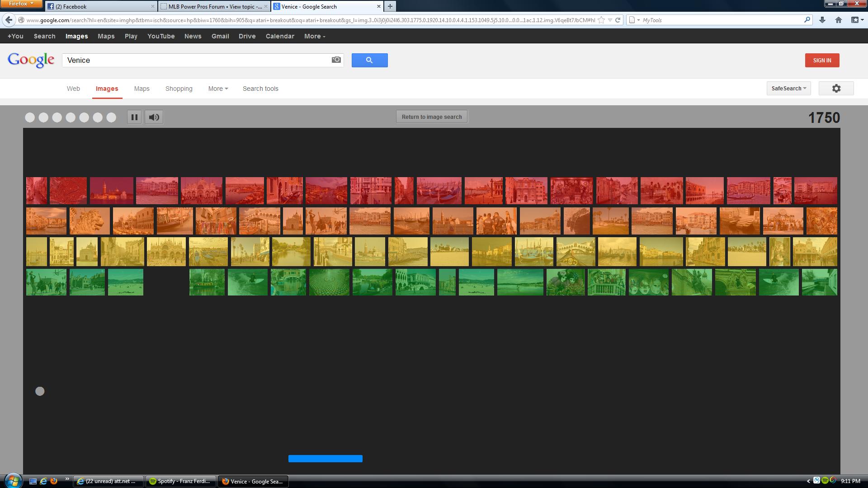Open +You in the Google bar
This screenshot has width=868, height=488.
point(15,36)
